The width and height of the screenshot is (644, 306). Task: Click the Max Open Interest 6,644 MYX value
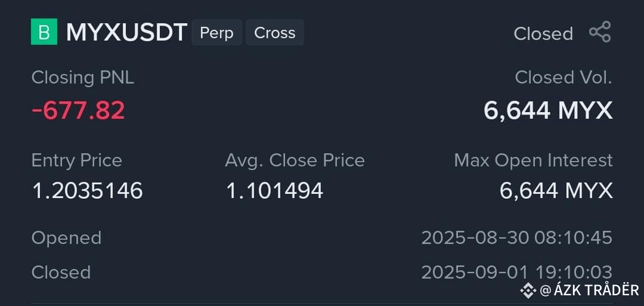[x=556, y=191]
